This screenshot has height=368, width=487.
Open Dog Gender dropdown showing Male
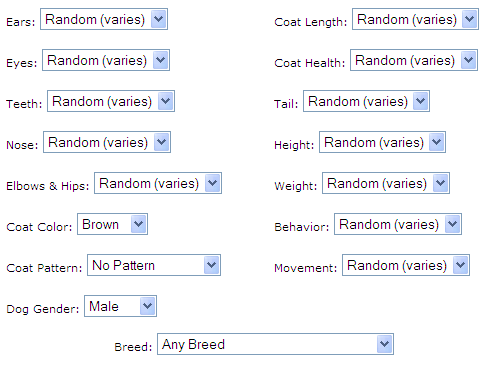(120, 306)
